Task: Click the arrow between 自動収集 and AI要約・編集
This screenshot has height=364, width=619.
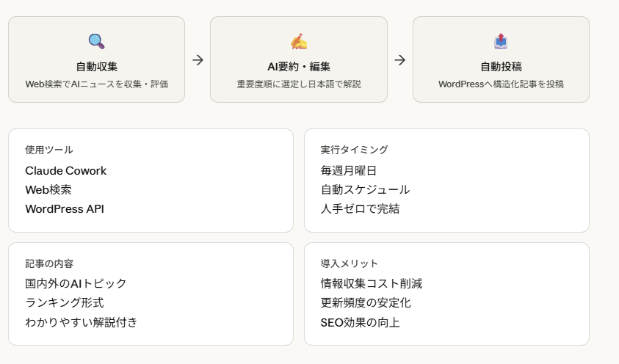Action: pos(198,60)
